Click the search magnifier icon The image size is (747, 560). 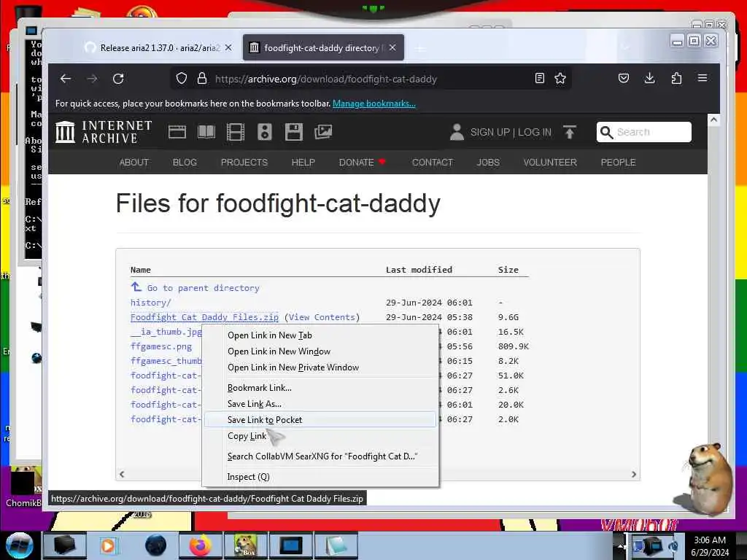click(606, 132)
